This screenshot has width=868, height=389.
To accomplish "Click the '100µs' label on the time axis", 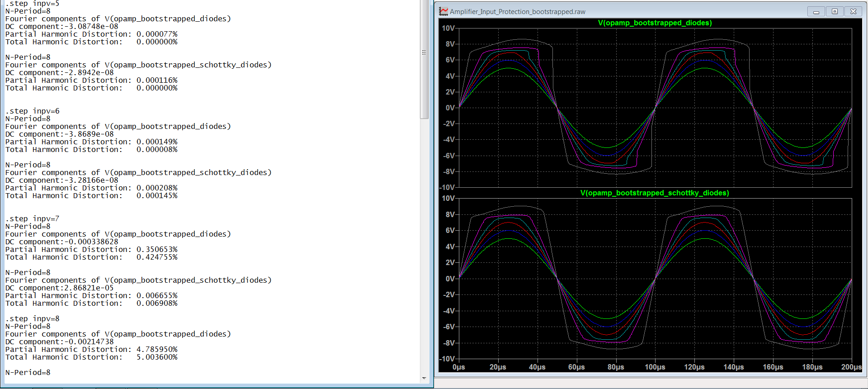I will coord(655,367).
